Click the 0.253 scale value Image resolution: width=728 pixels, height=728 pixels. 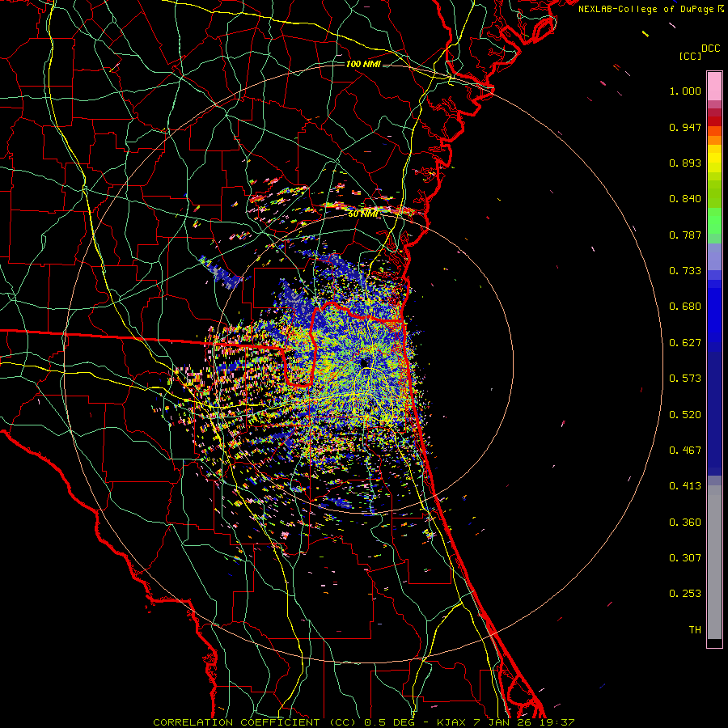pos(685,594)
